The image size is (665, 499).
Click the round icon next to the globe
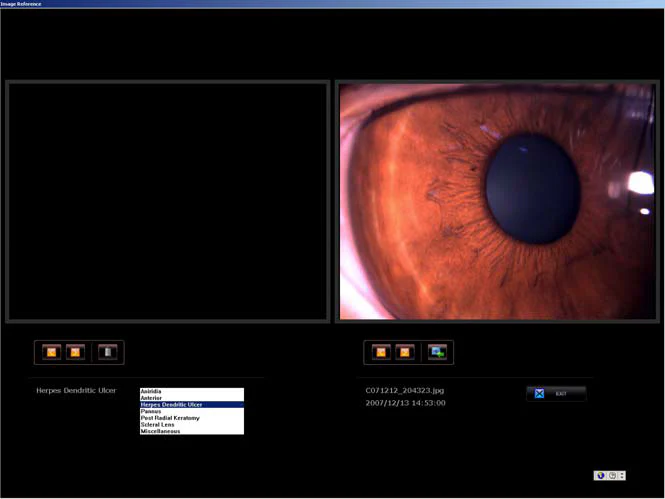click(611, 476)
